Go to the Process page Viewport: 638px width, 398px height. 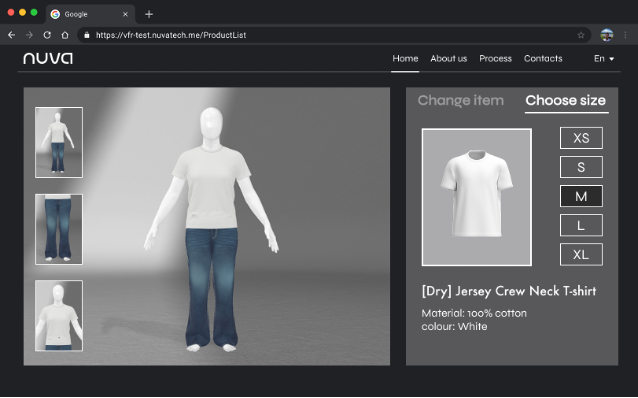495,59
